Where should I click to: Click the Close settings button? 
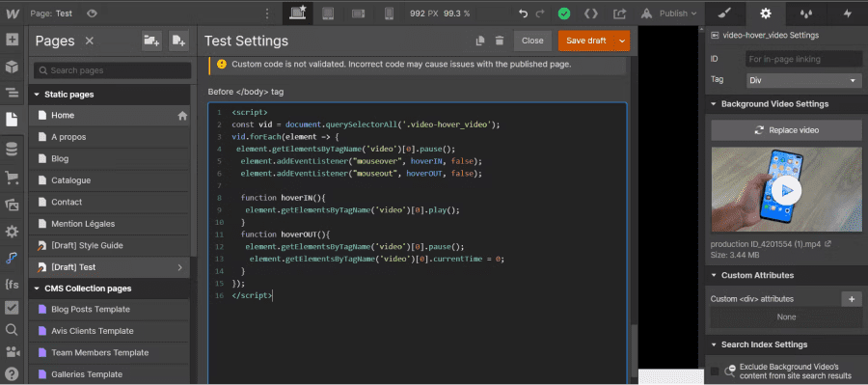click(532, 41)
